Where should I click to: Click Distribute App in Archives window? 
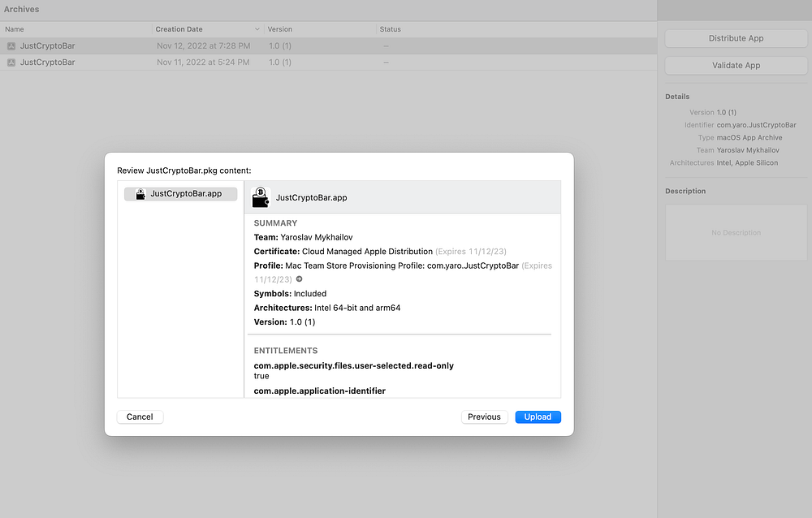tap(736, 38)
